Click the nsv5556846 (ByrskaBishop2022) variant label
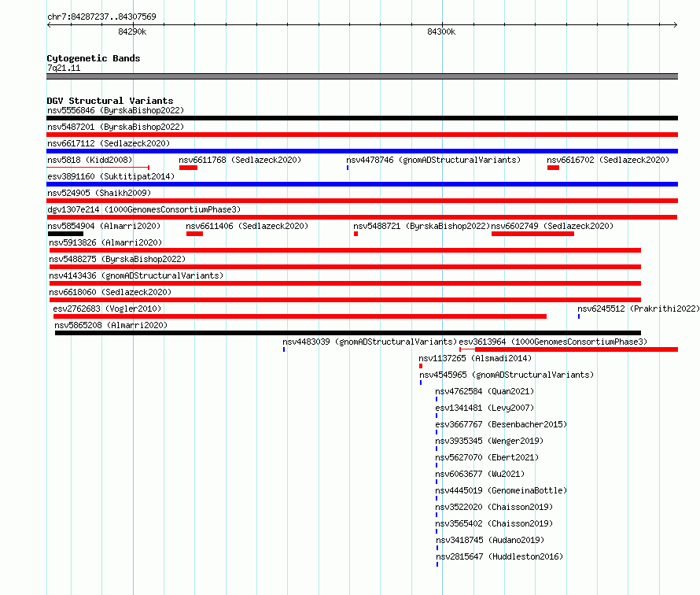The height and width of the screenshot is (595, 700). tap(116, 110)
